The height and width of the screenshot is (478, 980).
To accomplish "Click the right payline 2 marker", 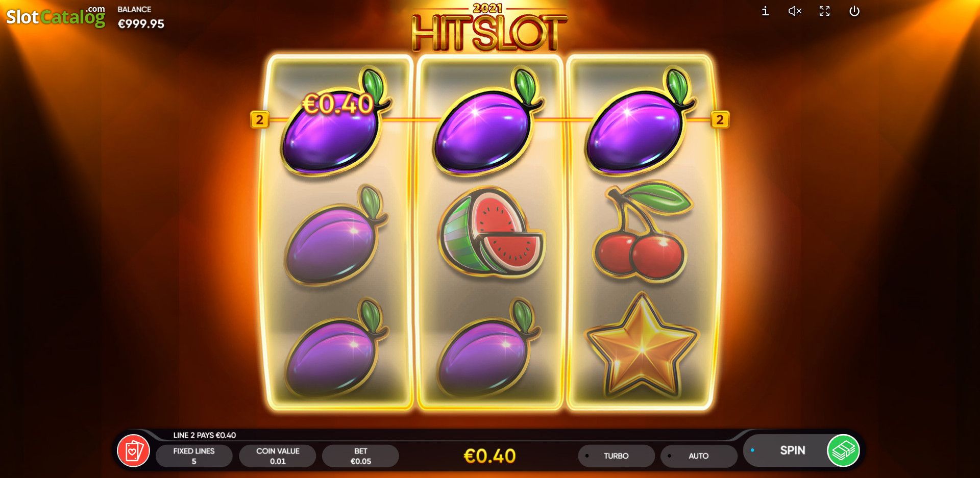I will click(x=720, y=119).
